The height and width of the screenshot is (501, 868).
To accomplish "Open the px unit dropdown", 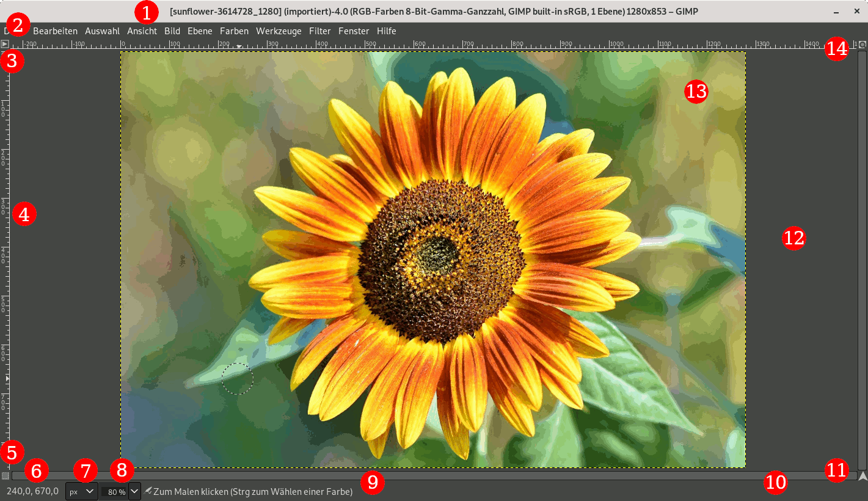I will coord(81,491).
